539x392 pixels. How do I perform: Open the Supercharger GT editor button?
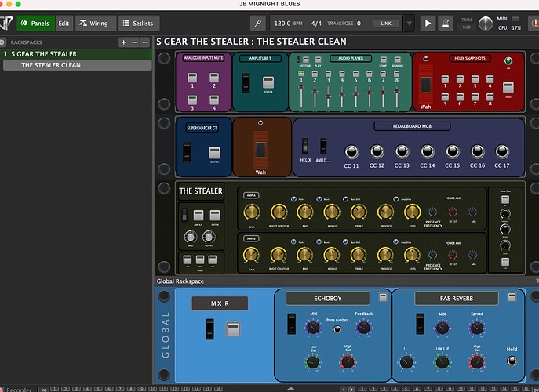(x=215, y=153)
